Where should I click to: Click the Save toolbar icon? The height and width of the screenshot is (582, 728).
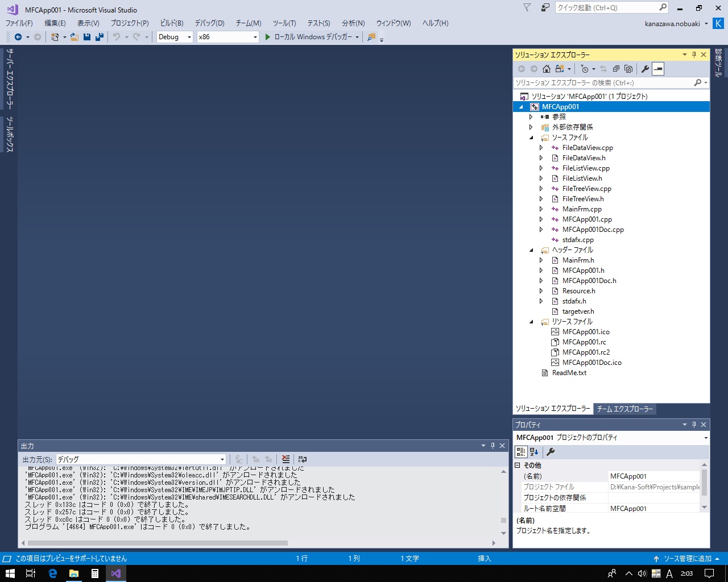pos(87,37)
